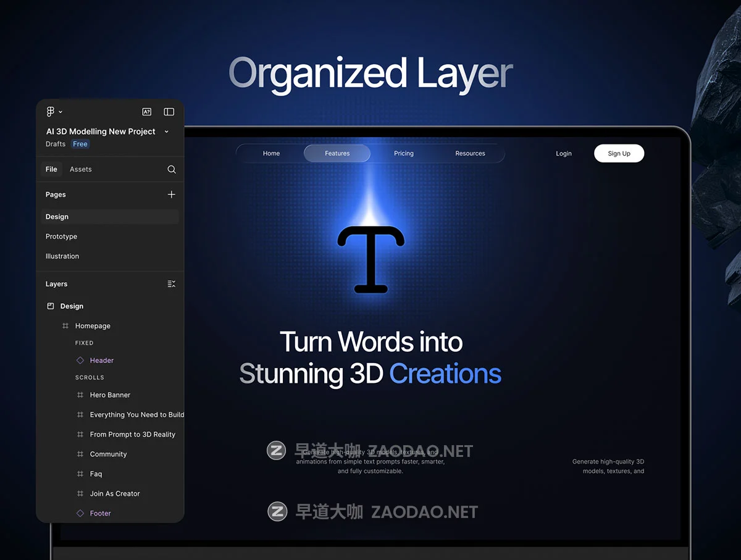Open the Prototype page
This screenshot has width=741, height=560.
pyautogui.click(x=61, y=236)
